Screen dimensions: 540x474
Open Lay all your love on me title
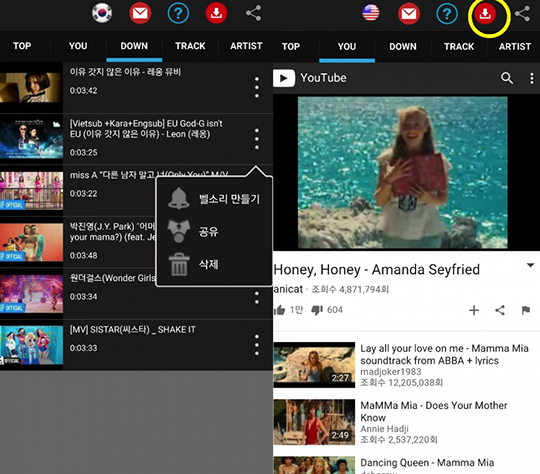point(444,354)
